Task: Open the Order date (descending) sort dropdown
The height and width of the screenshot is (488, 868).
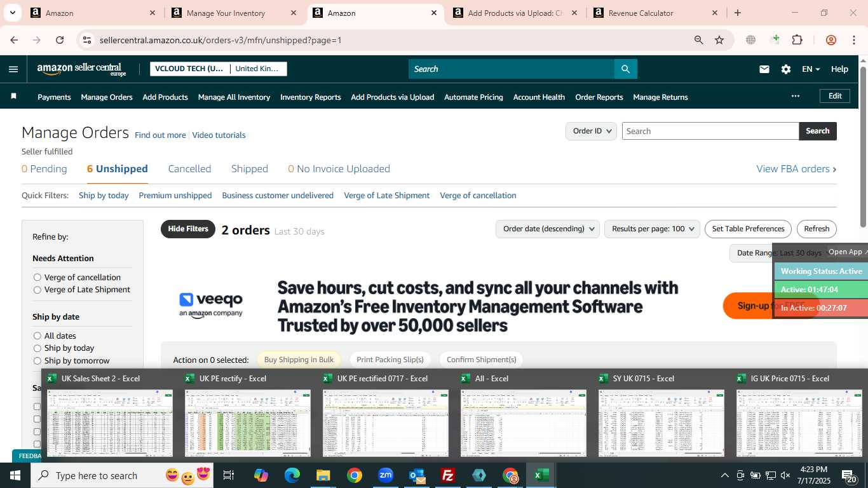Action: [x=547, y=229]
